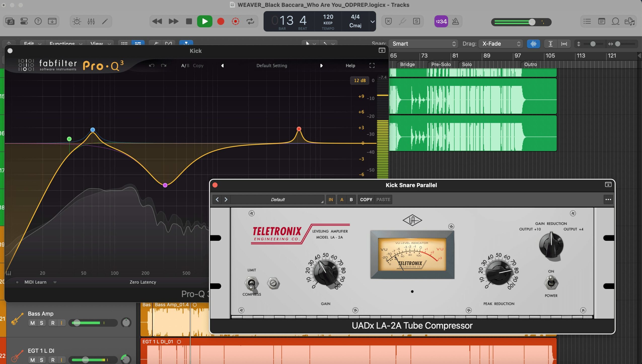The image size is (642, 364).
Task: Rewind the playhead
Action: pyautogui.click(x=157, y=21)
